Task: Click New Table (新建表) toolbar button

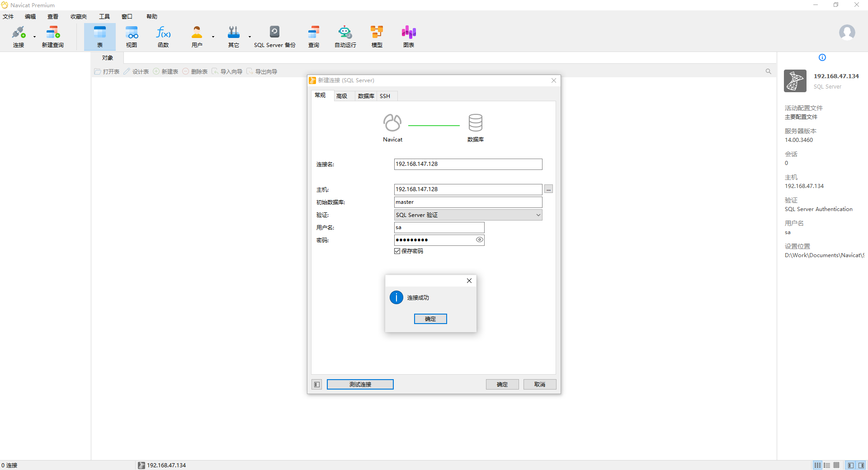Action: coord(165,72)
